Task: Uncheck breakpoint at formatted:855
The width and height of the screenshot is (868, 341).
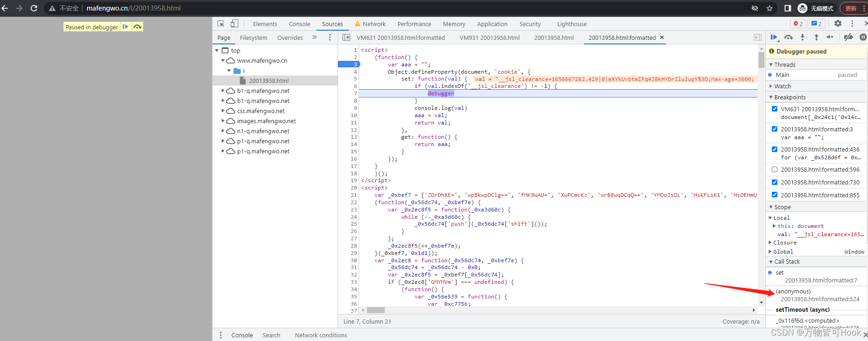Action: [775, 195]
